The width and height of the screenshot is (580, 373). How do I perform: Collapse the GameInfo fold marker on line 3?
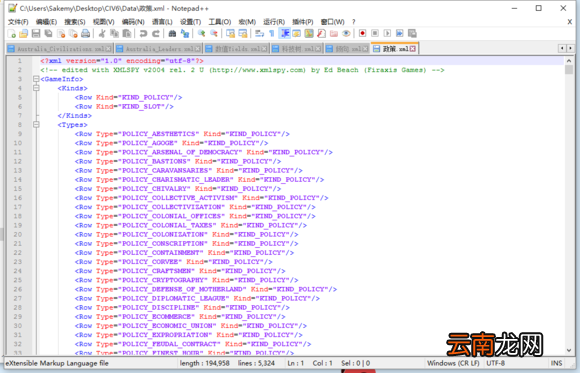(x=36, y=79)
